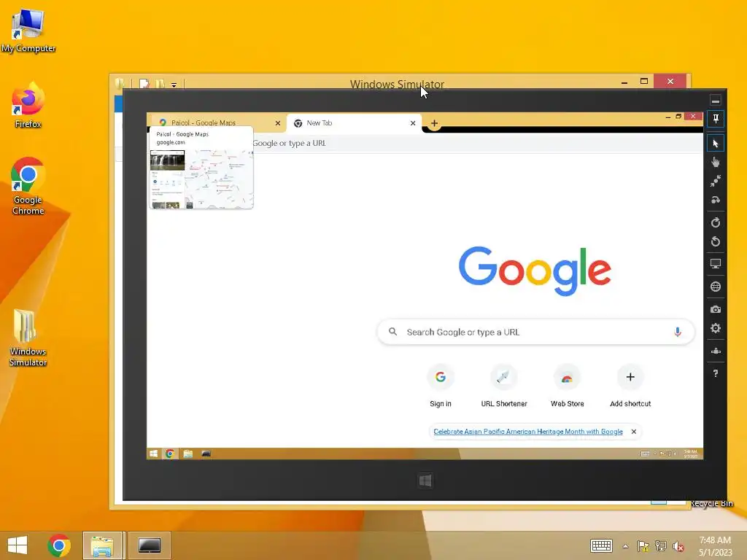The image size is (747, 560).
Task: Select the pinch/zoom touch mode icon
Action: click(715, 181)
